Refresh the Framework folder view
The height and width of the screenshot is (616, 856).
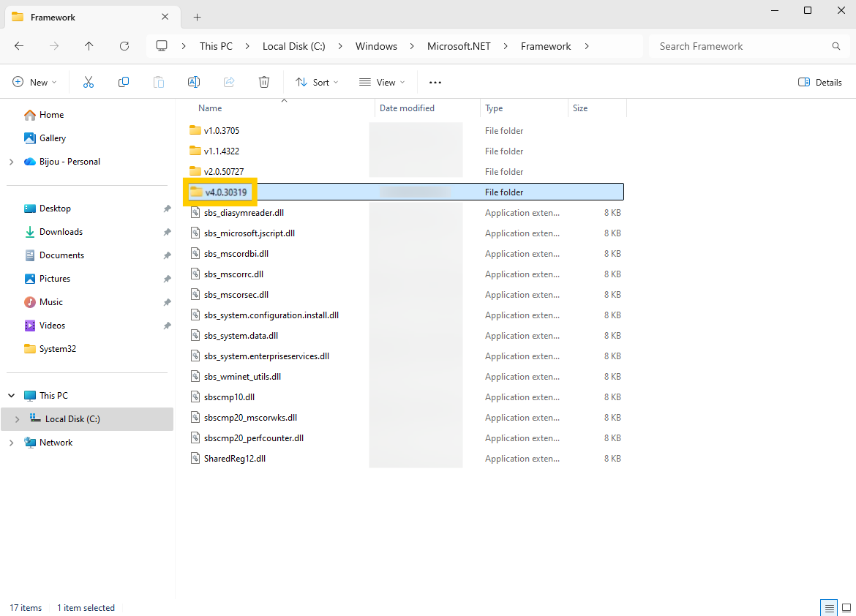click(x=124, y=46)
